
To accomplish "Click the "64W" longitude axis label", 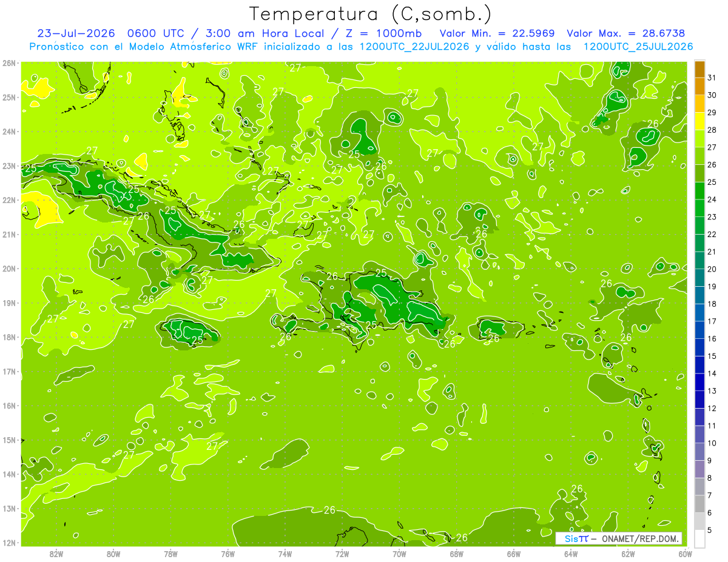I will pyautogui.click(x=571, y=553).
